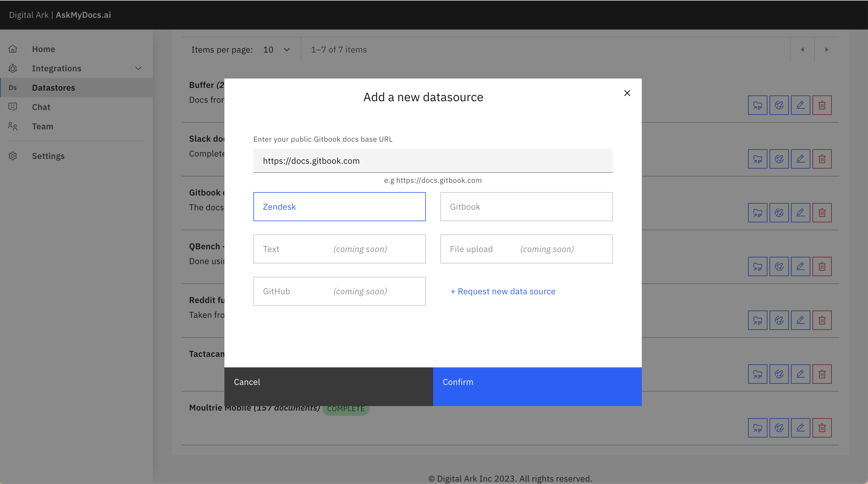This screenshot has height=484, width=868.
Task: Edit the Tactacam datastore
Action: coord(800,374)
